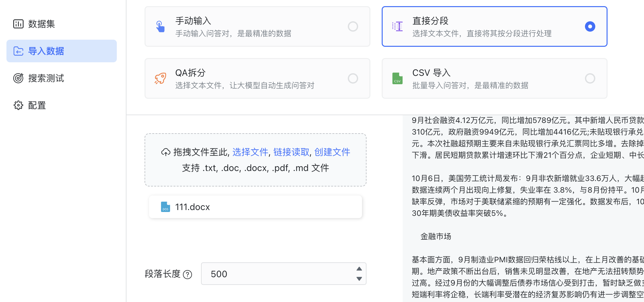644x302 pixels.
Task: Click the configuration gear icon
Action: [18, 105]
